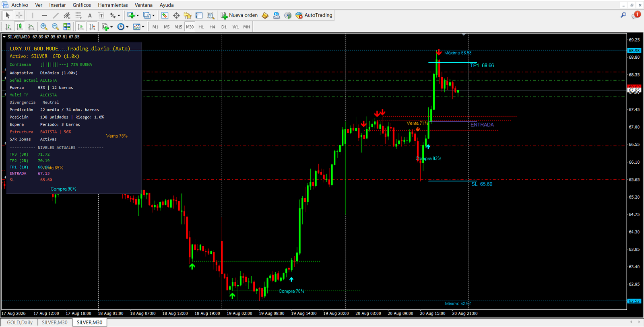Open the Ayuda menu
The image size is (644, 327).
click(167, 5)
